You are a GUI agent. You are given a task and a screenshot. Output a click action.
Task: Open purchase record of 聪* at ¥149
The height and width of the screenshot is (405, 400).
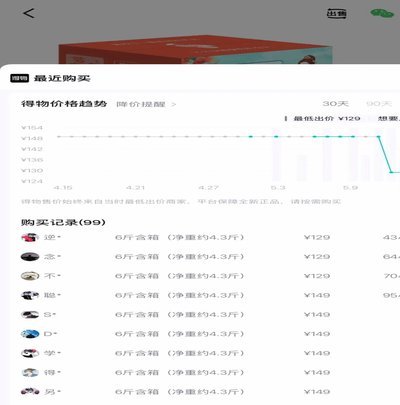(210, 295)
